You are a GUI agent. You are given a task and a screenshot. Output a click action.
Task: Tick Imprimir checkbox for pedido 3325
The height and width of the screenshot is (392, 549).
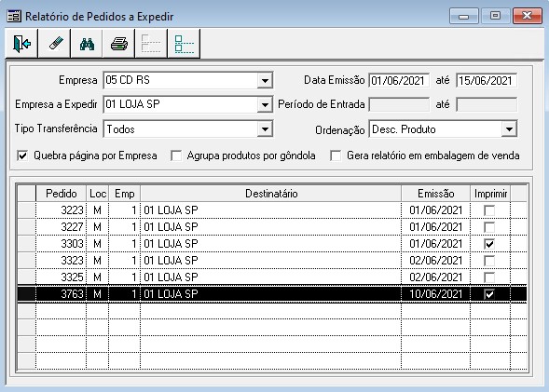[489, 277]
